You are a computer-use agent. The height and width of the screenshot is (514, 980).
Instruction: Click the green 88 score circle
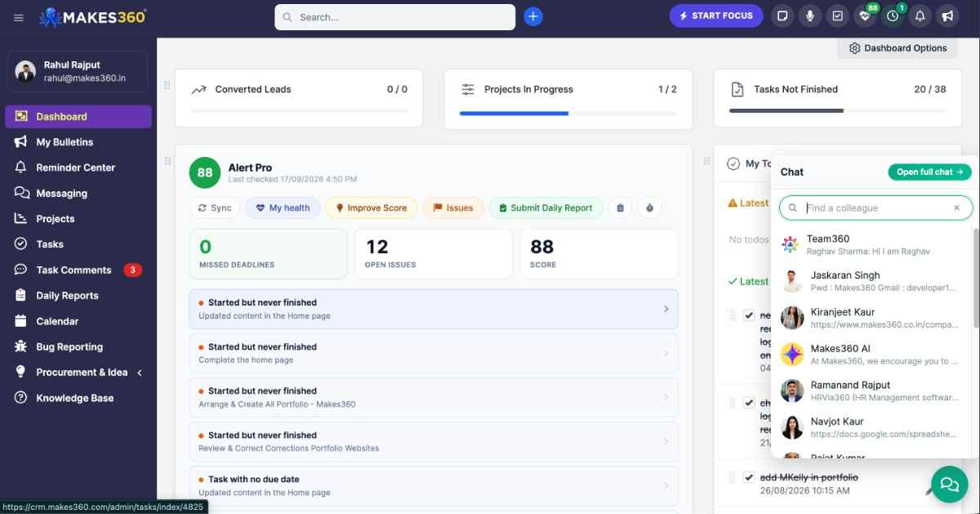click(x=205, y=172)
